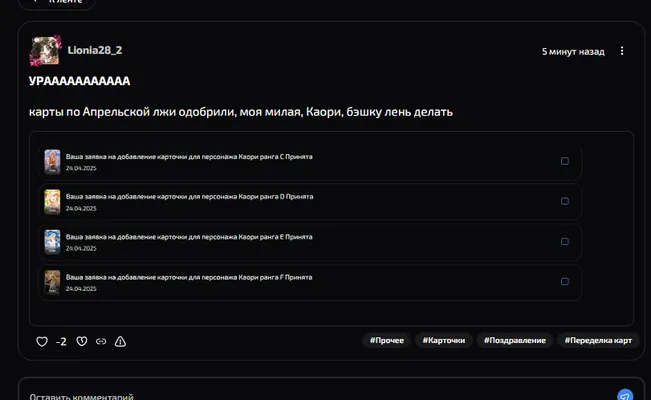Open the #Карточки tag
651x400 pixels.
[444, 341]
